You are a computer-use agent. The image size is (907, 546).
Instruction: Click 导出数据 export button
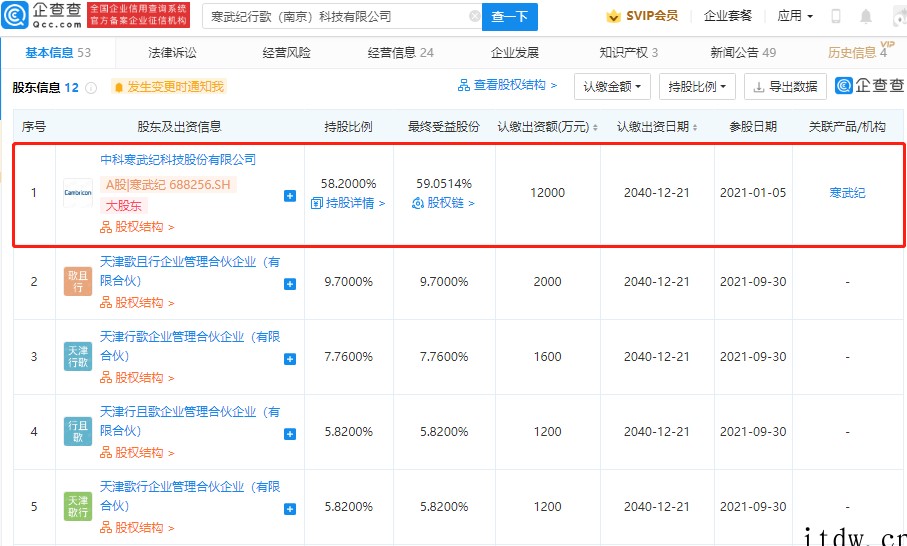pos(785,87)
